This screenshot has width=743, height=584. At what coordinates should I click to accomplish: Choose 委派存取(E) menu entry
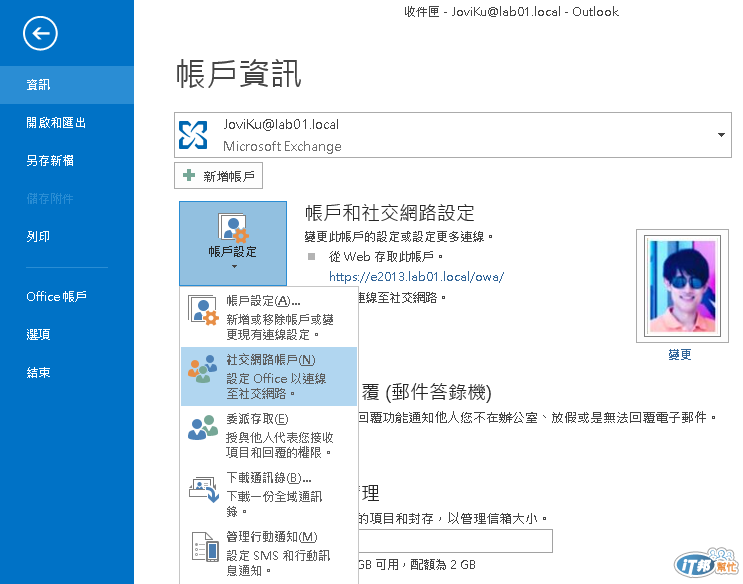269,435
